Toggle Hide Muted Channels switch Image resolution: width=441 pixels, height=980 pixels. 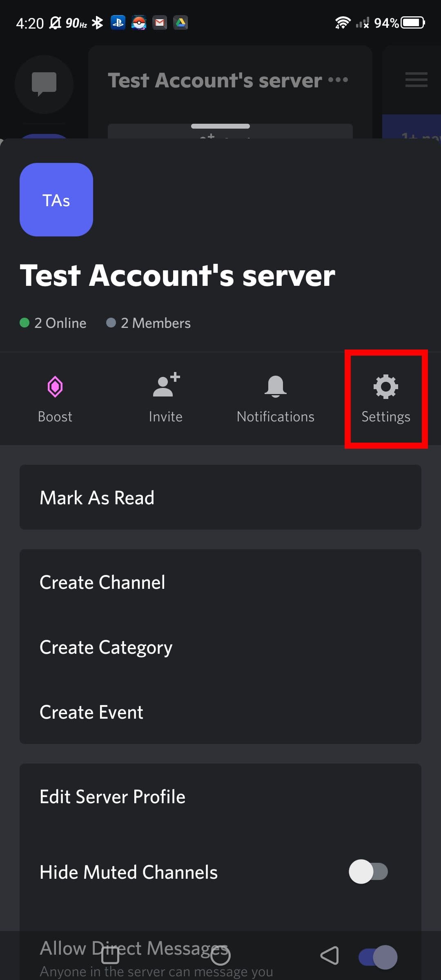tap(368, 872)
